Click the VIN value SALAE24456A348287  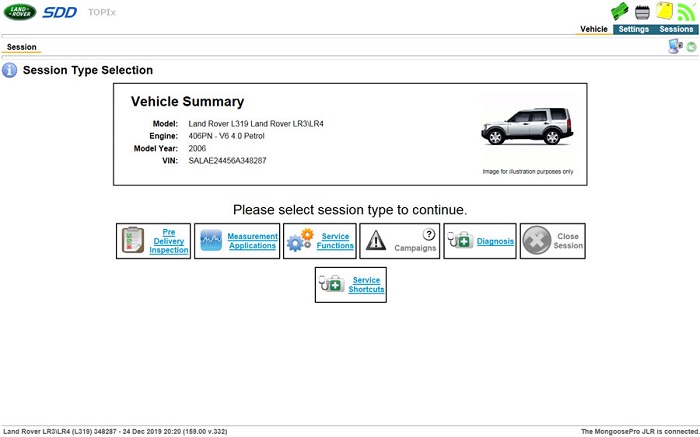pos(227,161)
